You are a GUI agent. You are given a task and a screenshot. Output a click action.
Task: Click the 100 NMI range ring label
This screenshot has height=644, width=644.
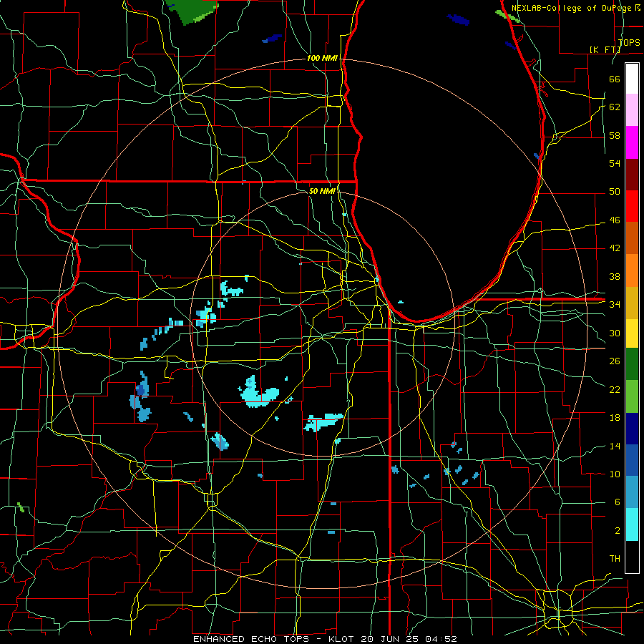tap(322, 58)
